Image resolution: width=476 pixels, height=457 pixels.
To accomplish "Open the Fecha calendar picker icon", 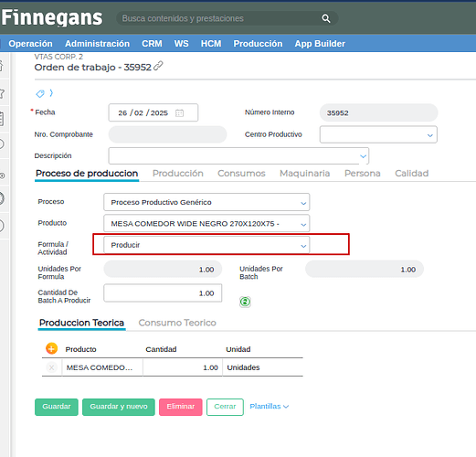I will click(x=179, y=113).
